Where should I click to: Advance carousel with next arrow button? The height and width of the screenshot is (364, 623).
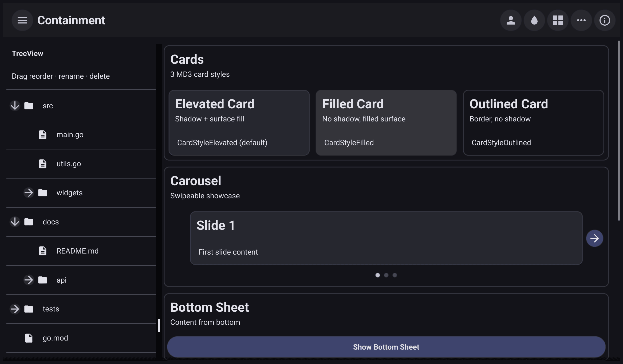(595, 238)
